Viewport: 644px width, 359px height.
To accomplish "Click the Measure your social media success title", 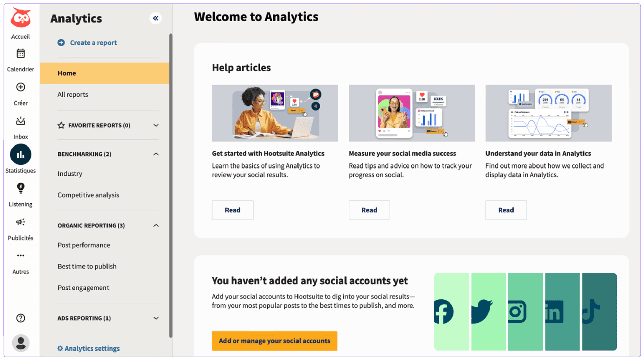I will point(402,153).
